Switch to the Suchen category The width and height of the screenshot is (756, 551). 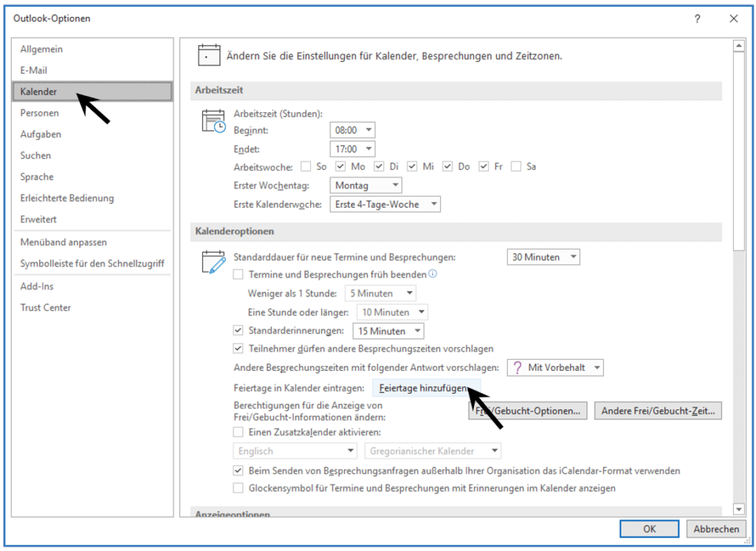92,155
